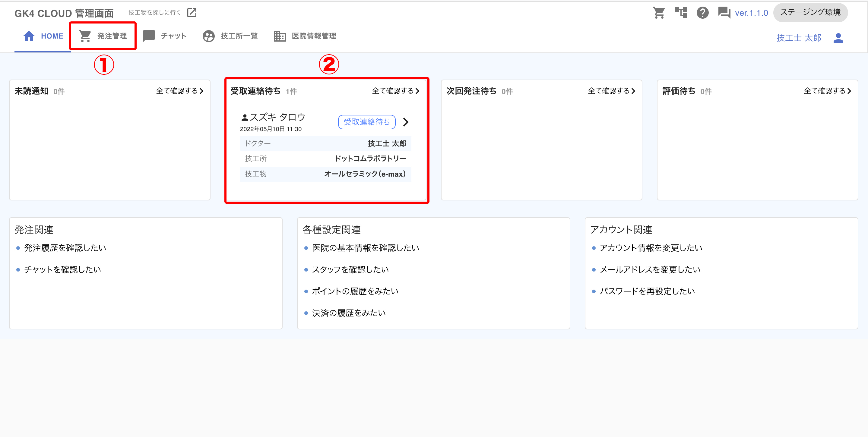Viewport: 868px width, 437px height.
Task: Click the HOME house icon
Action: [29, 36]
